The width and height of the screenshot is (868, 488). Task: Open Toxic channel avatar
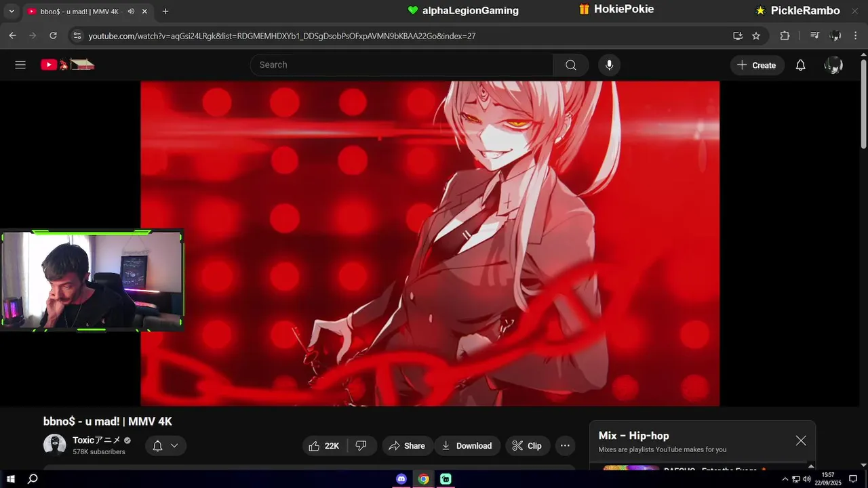[54, 445]
